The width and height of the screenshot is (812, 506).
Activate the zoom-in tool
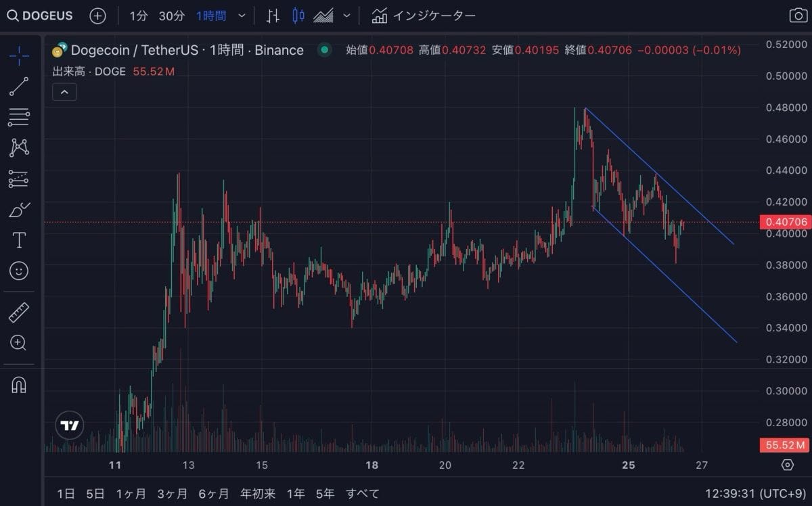(19, 343)
